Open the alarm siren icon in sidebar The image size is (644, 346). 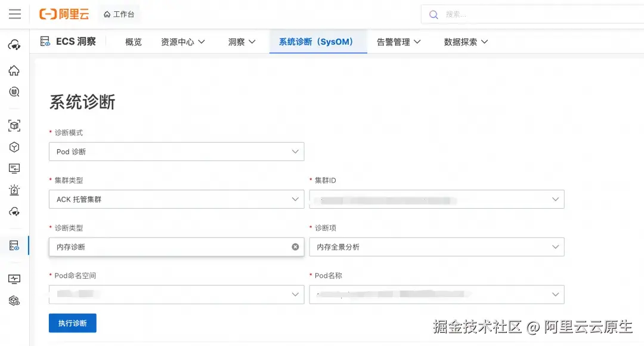click(x=14, y=190)
